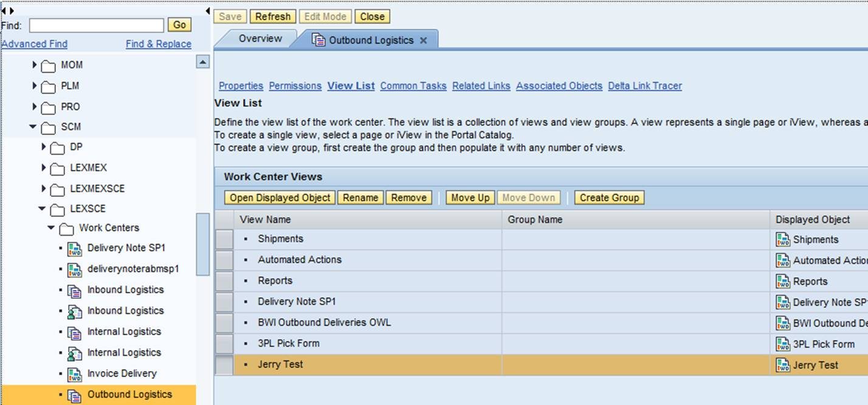Open the Delta Link Tracer section
The height and width of the screenshot is (405, 868).
click(645, 86)
